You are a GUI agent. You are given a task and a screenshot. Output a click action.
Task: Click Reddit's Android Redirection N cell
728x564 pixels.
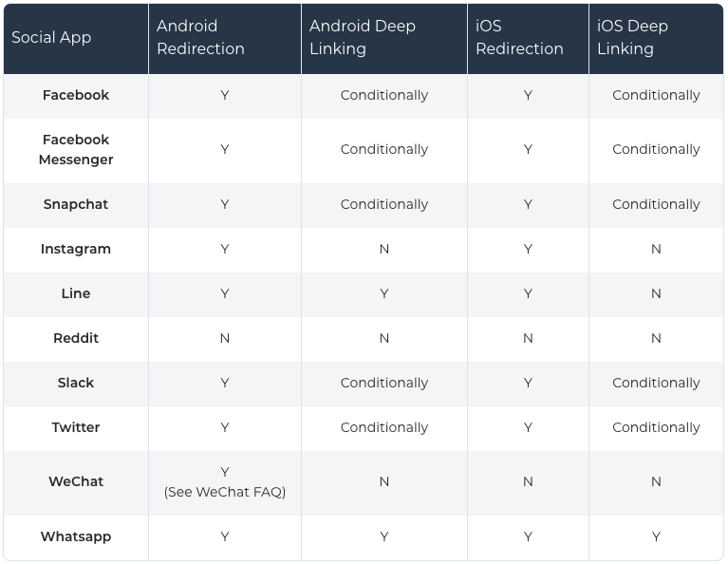(225, 338)
